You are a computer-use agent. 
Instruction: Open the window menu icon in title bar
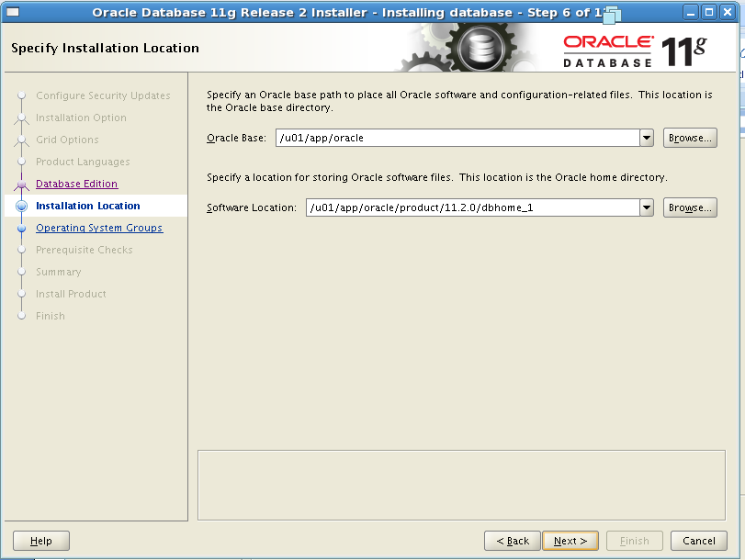click(12, 12)
